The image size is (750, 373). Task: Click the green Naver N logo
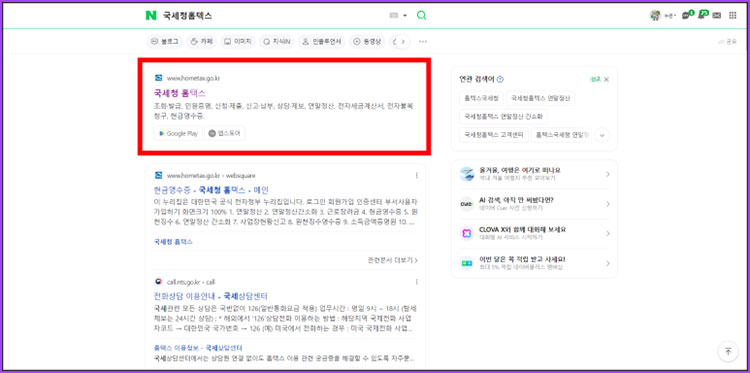[151, 15]
